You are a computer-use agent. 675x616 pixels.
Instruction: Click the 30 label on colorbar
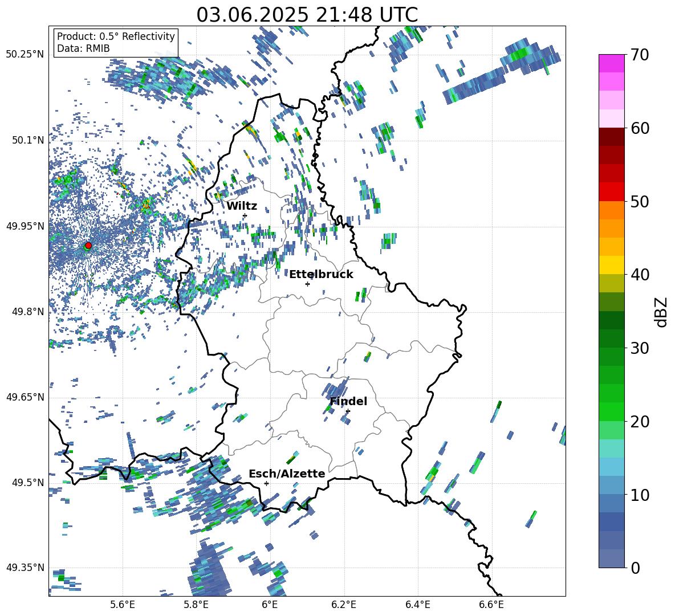640,348
